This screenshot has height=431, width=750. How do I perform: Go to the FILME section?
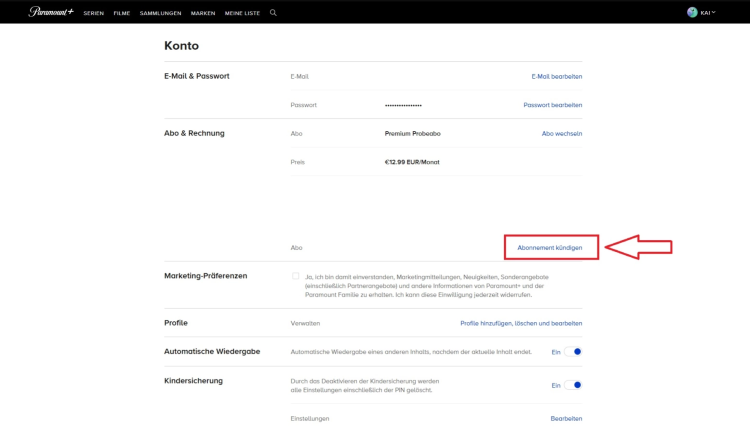(x=122, y=13)
